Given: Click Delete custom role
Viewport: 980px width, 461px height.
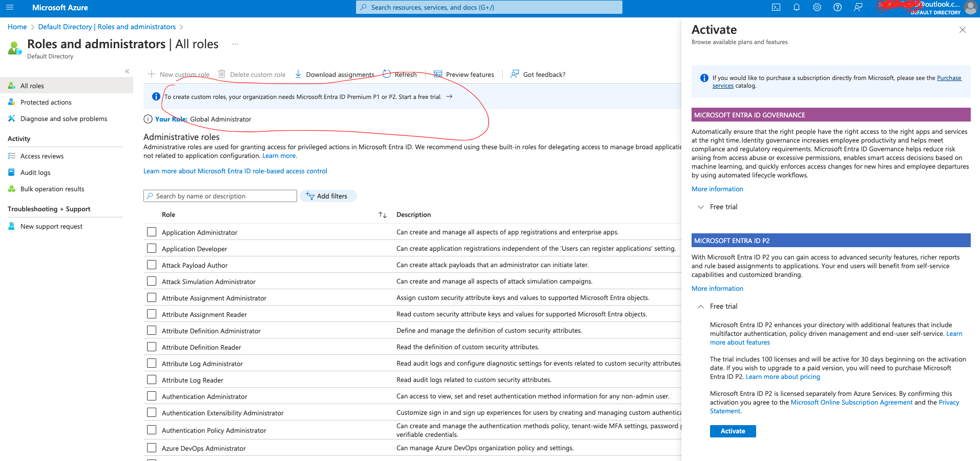Looking at the screenshot, I should click(x=252, y=74).
